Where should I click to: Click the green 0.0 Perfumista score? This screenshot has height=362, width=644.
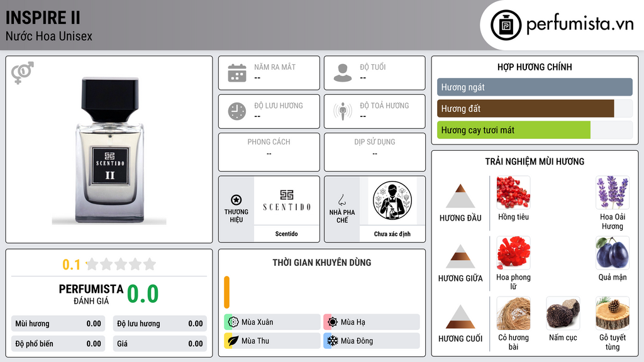click(x=143, y=293)
